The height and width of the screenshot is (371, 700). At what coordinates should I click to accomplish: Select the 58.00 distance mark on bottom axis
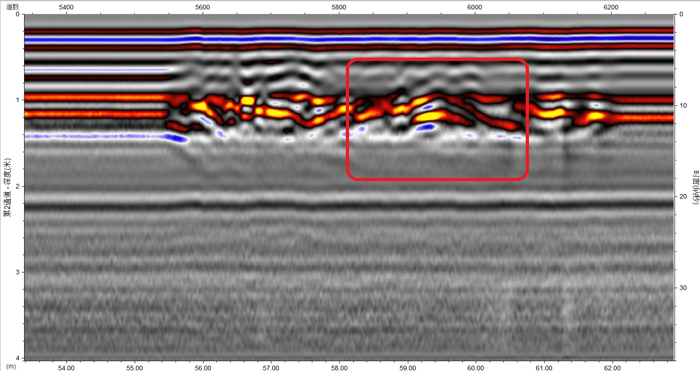pos(339,367)
